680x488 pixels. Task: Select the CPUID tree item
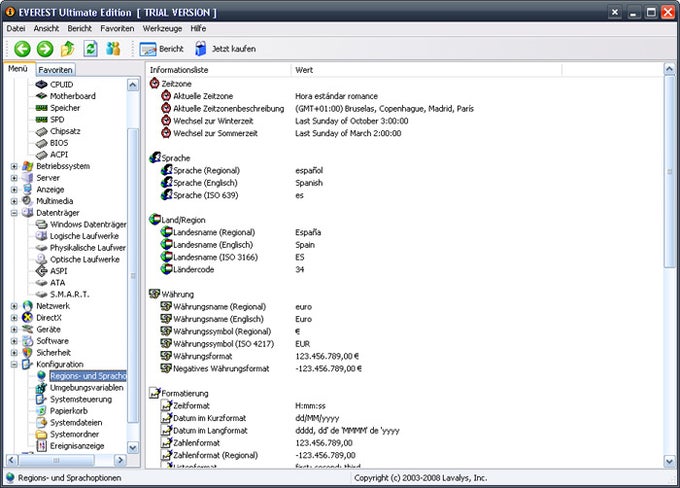point(61,85)
